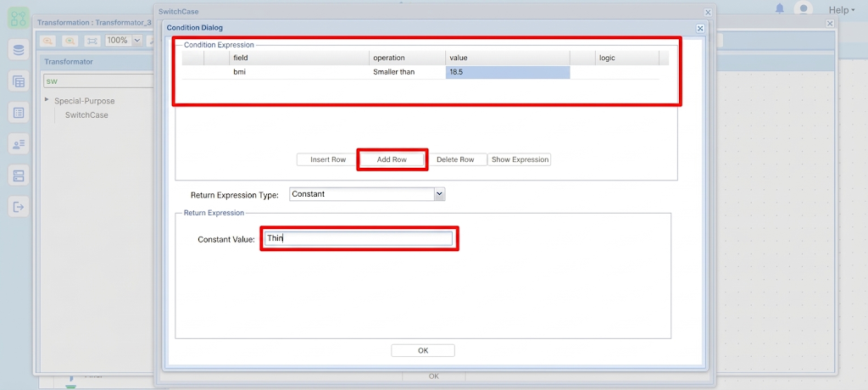The image size is (868, 390).
Task: Click the zoom out icon in the Transformation toolbar
Action: pos(47,41)
